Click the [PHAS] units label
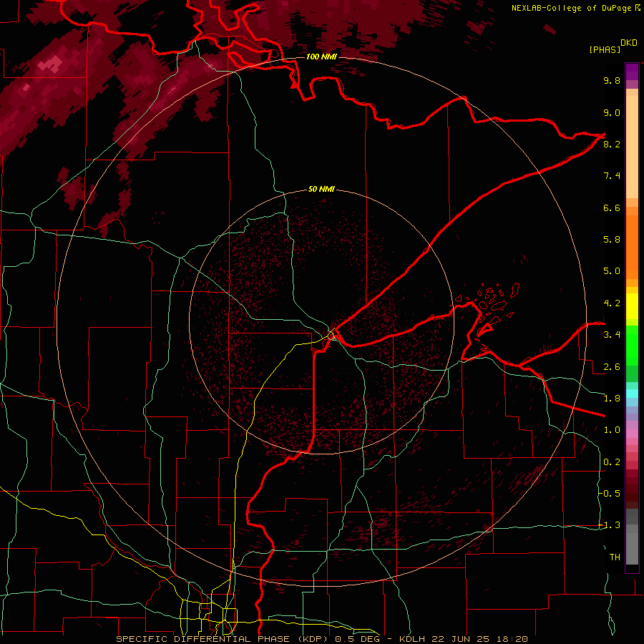 pyautogui.click(x=605, y=49)
